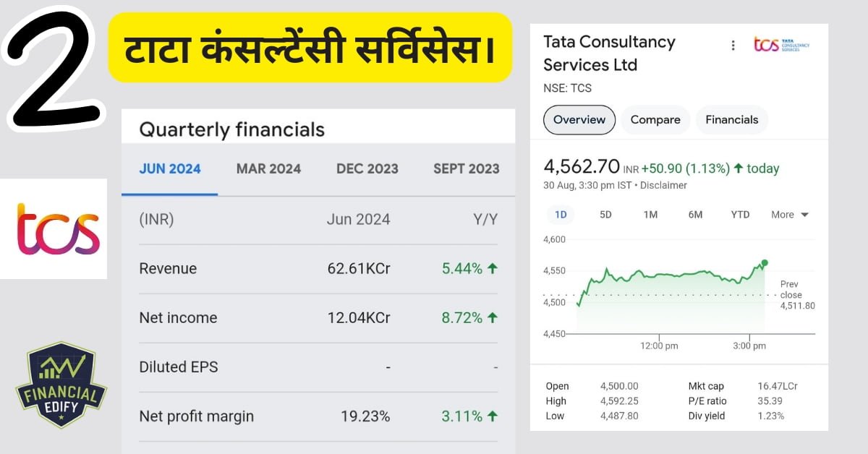Switch to the MAR 2024 quarterly tab
Image resolution: width=868 pixels, height=454 pixels.
click(268, 168)
